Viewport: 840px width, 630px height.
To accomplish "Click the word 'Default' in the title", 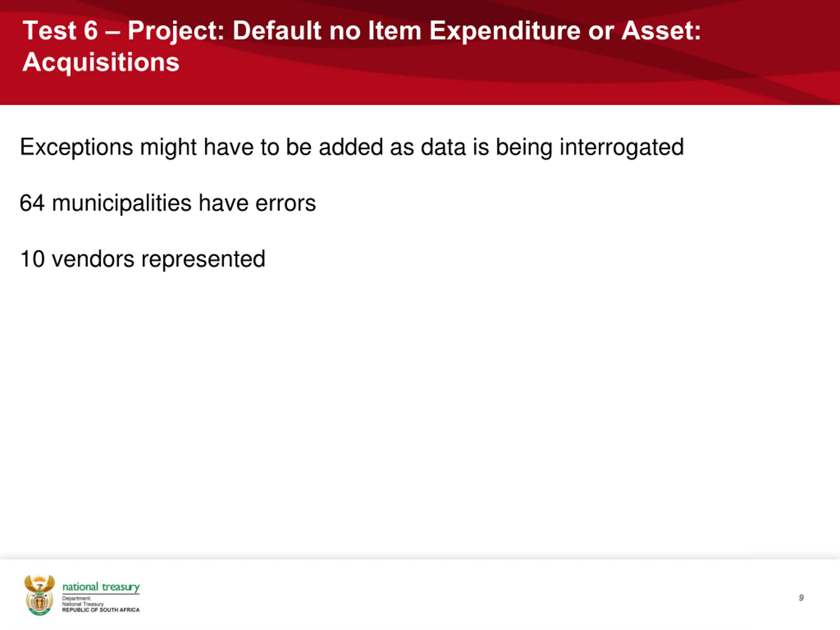I will point(277,31).
